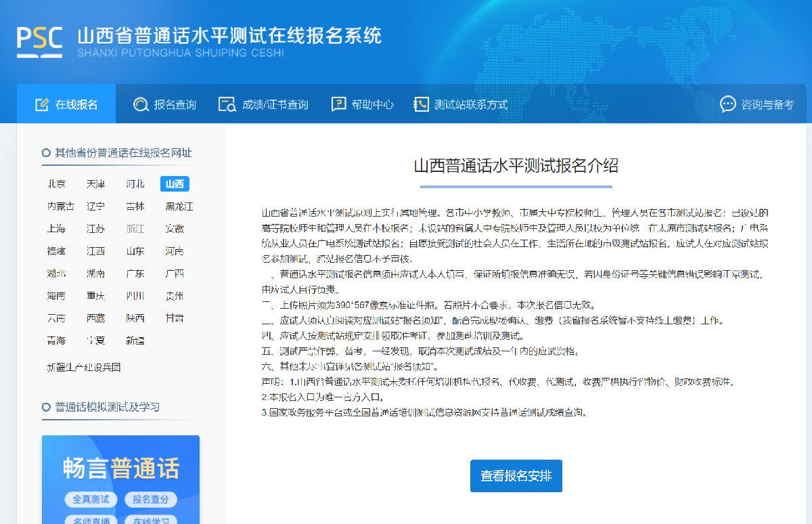Image resolution: width=812 pixels, height=524 pixels.
Task: Click the 在线报名 edit pencil icon
Action: click(42, 104)
